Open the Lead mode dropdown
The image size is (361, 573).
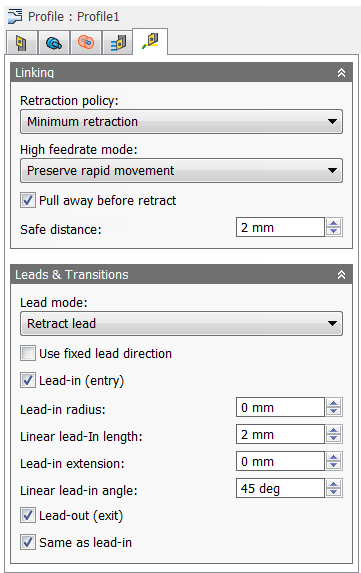pos(181,323)
